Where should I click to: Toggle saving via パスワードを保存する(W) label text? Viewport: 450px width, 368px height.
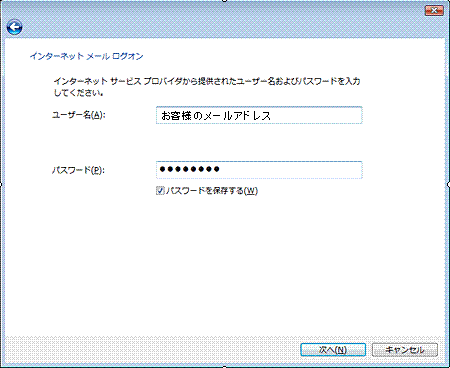click(x=212, y=191)
